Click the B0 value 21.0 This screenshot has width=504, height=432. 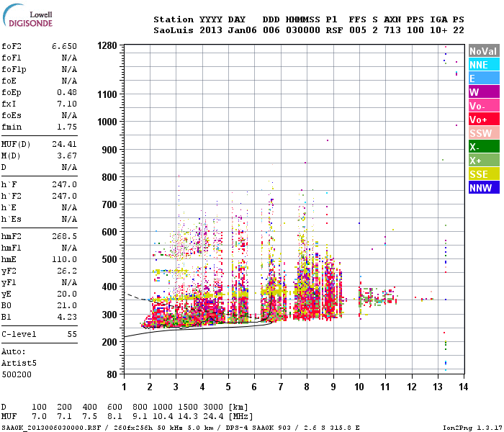click(67, 305)
